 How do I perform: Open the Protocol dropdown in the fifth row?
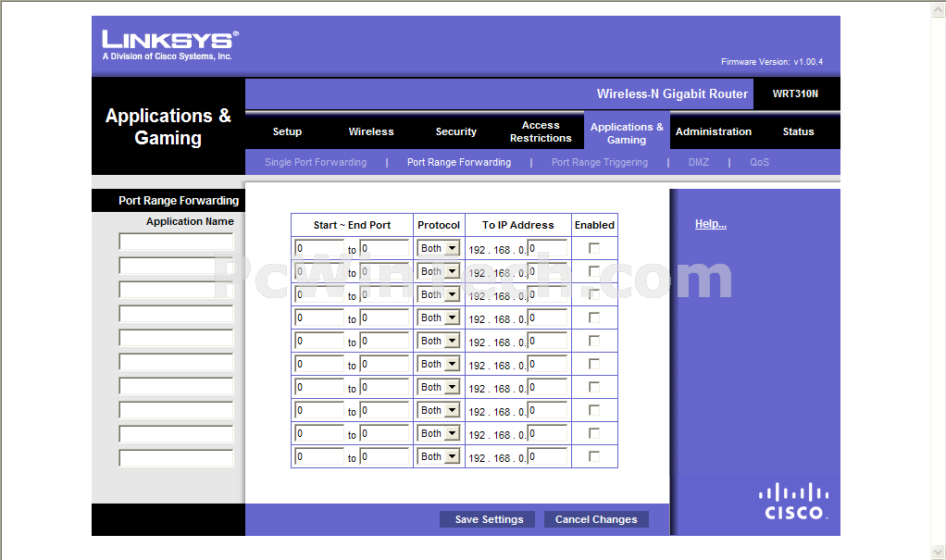click(x=439, y=341)
